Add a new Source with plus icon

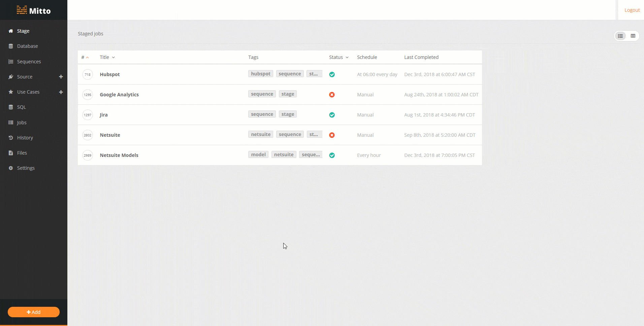tap(61, 77)
